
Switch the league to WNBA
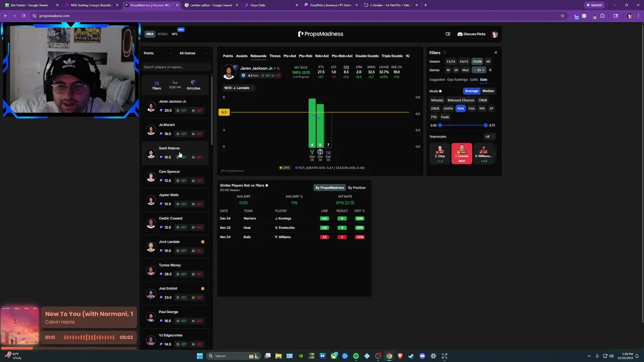[163, 34]
